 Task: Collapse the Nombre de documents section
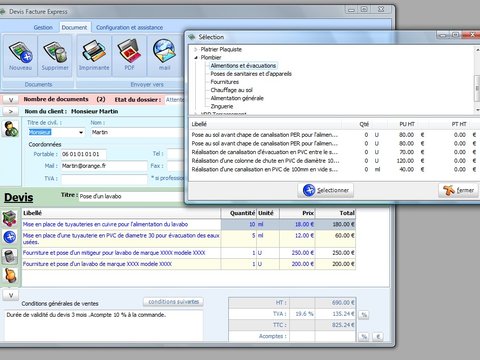pyautogui.click(x=11, y=100)
